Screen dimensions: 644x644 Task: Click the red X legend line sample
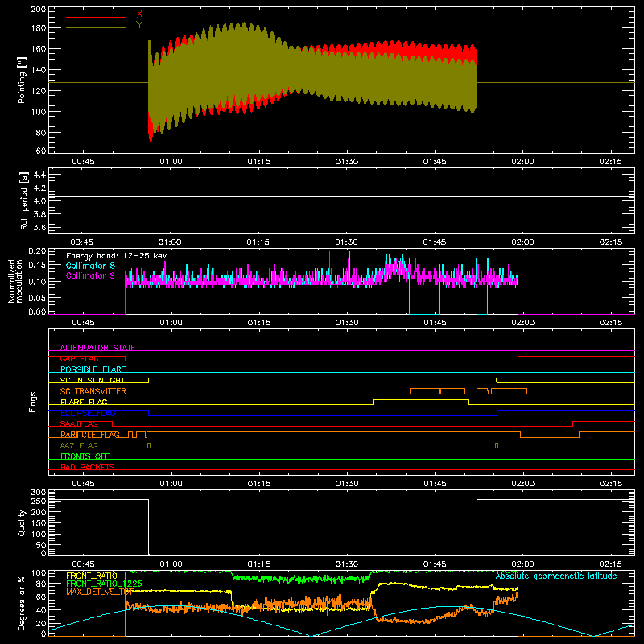pyautogui.click(x=95, y=17)
